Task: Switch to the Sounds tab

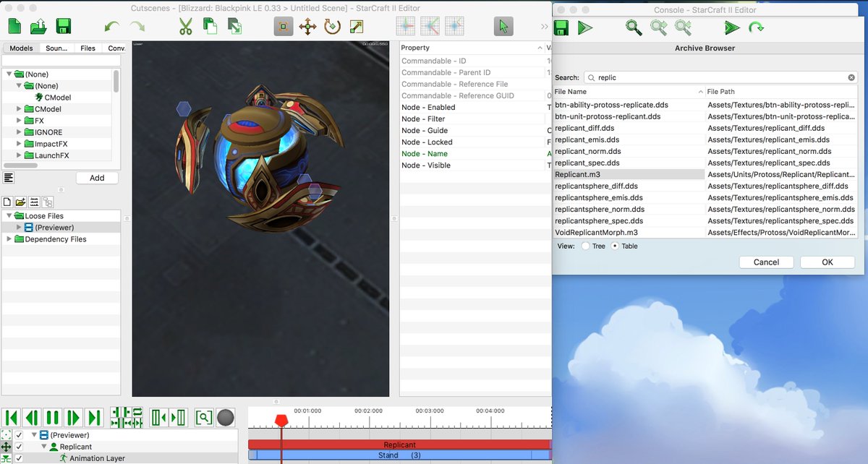Action: click(56, 48)
